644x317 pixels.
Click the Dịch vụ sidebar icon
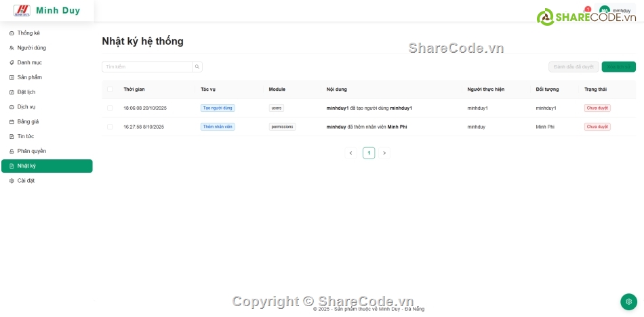point(12,107)
